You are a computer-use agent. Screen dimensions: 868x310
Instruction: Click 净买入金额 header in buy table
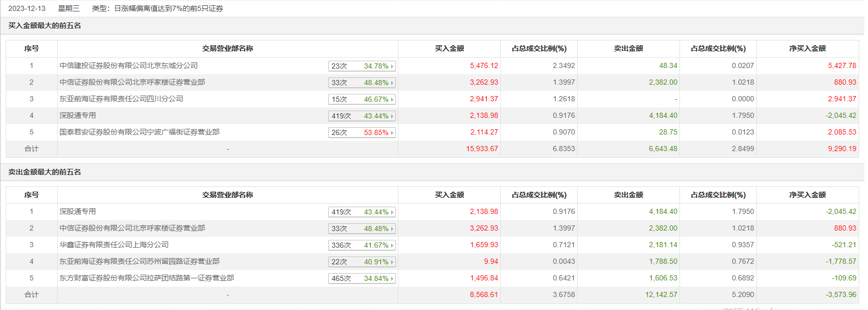point(807,48)
